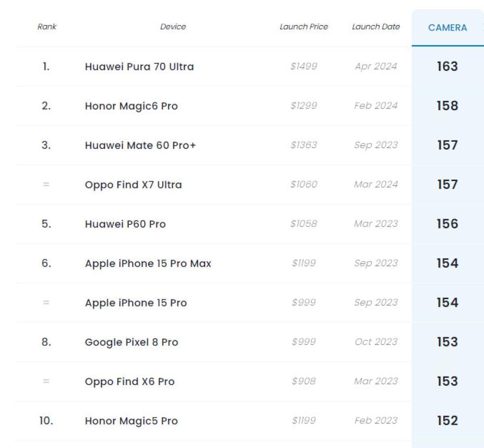
Task: Click the Huawei Mate 60 Pro+ device name
Action: point(140,145)
